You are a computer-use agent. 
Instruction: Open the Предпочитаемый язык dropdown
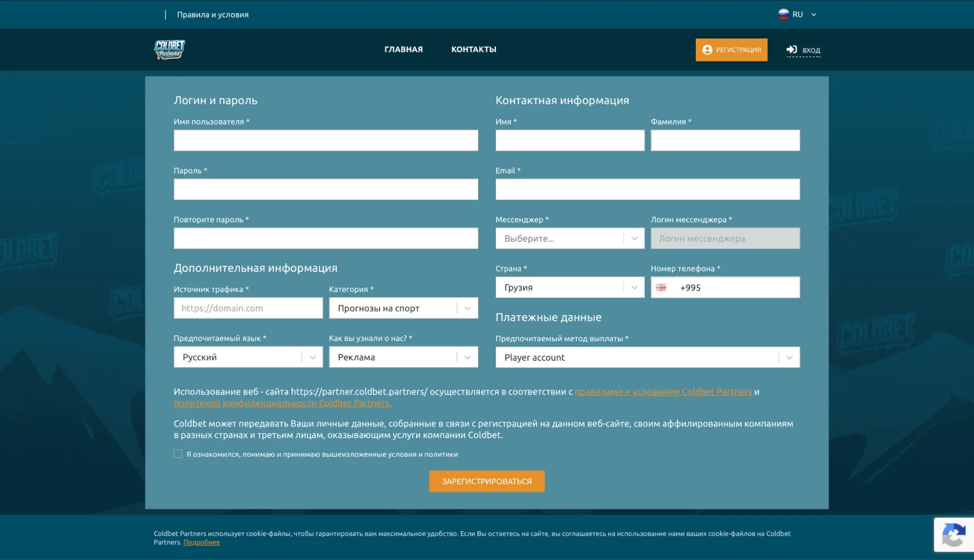click(248, 357)
